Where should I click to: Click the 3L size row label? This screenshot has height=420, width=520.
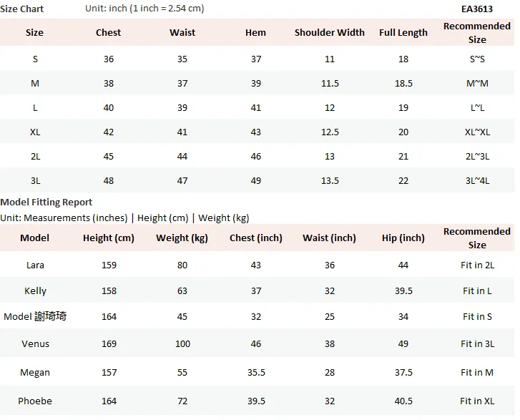[x=35, y=181]
